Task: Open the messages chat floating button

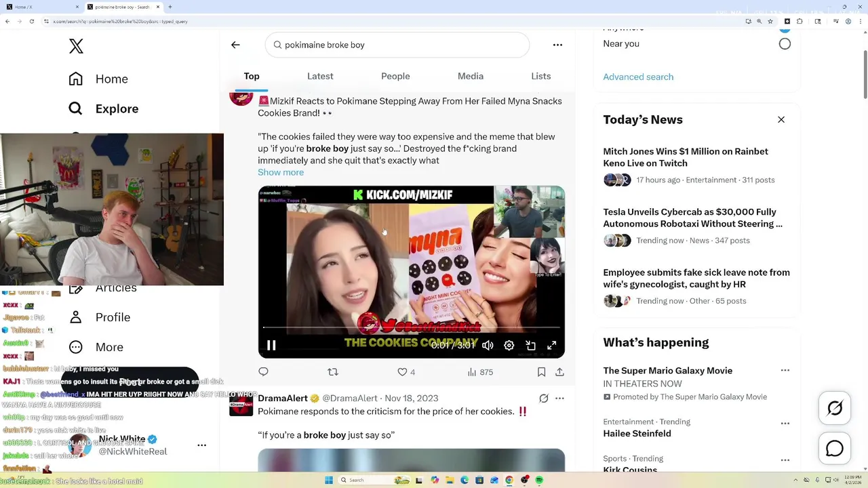Action: tap(835, 449)
